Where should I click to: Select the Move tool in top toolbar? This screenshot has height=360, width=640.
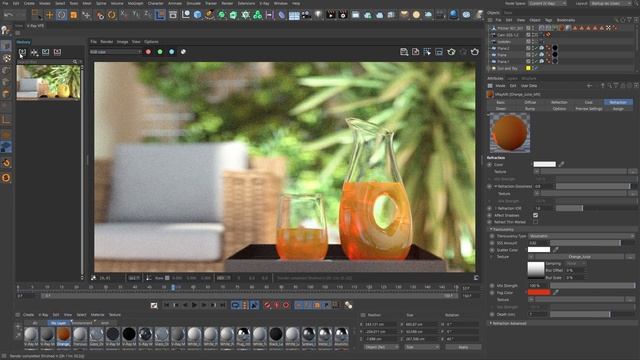(x=49, y=15)
